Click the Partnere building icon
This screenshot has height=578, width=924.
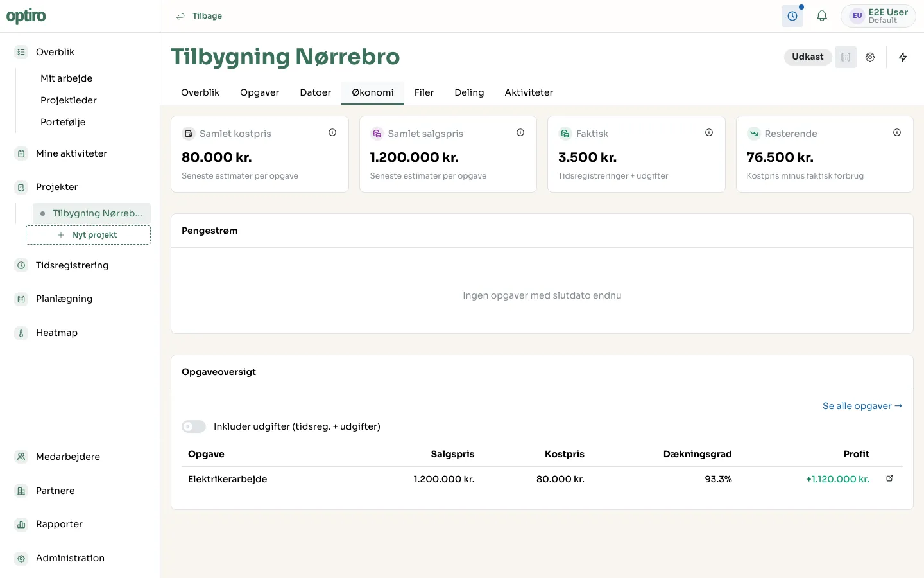21,491
